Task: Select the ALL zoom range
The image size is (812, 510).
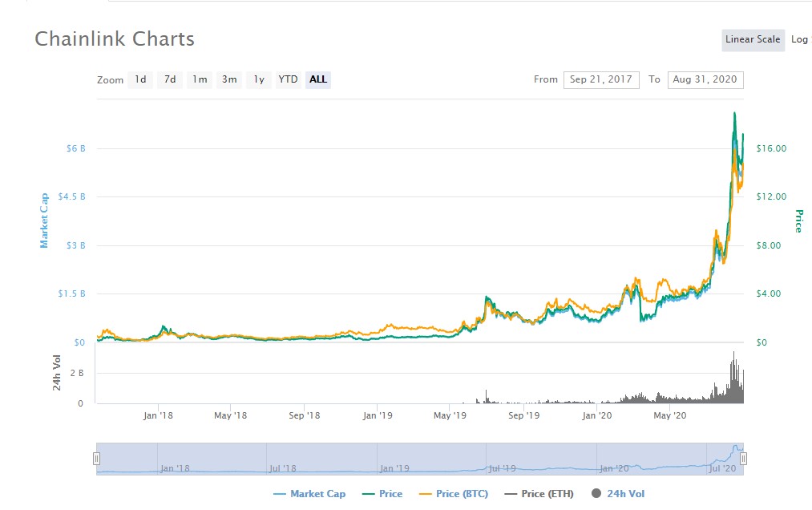Action: (318, 79)
